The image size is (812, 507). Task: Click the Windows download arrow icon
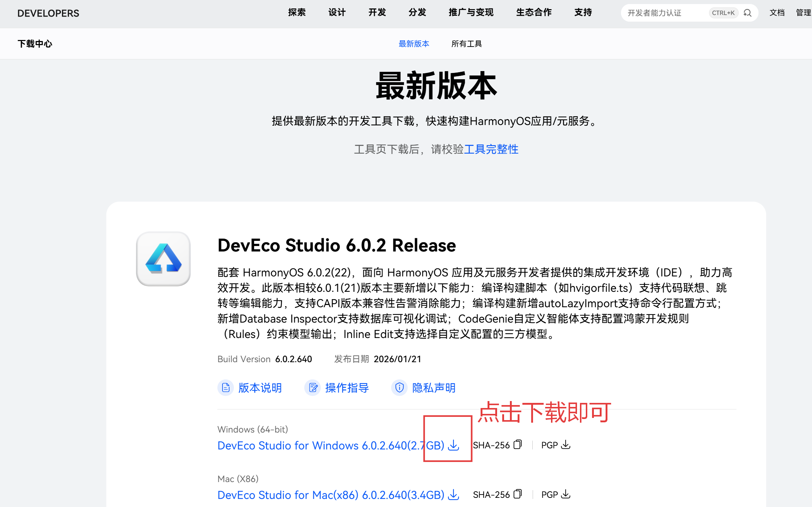(454, 445)
